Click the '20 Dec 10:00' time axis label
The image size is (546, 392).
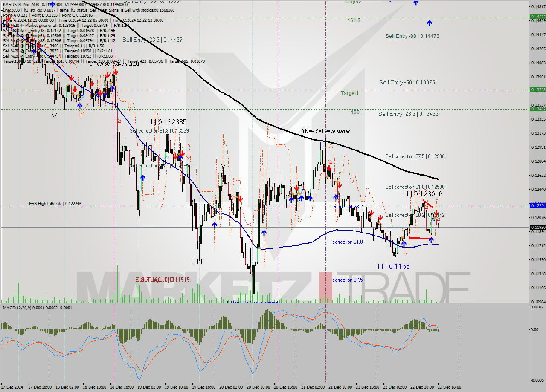[x=258, y=387]
